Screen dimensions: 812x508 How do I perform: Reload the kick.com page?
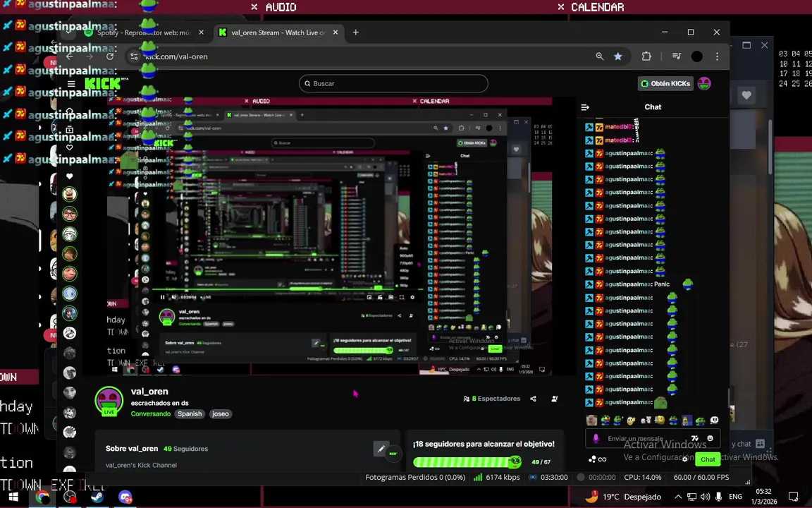110,56
